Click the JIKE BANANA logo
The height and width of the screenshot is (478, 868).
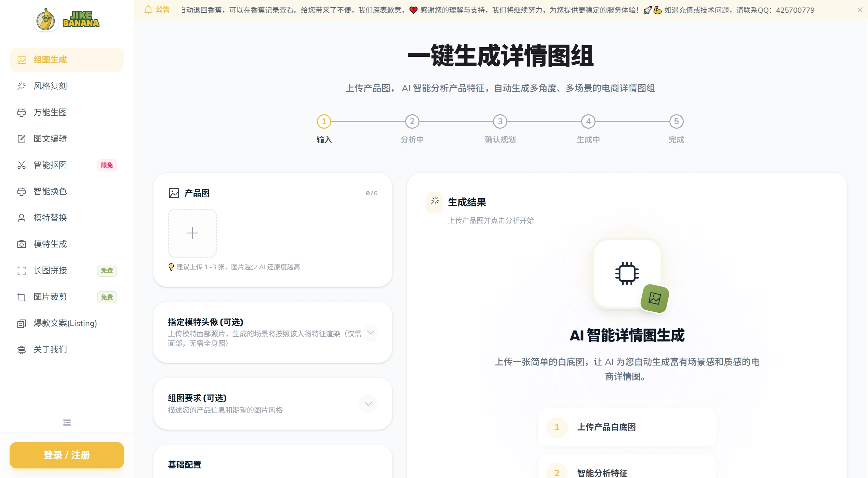point(67,19)
